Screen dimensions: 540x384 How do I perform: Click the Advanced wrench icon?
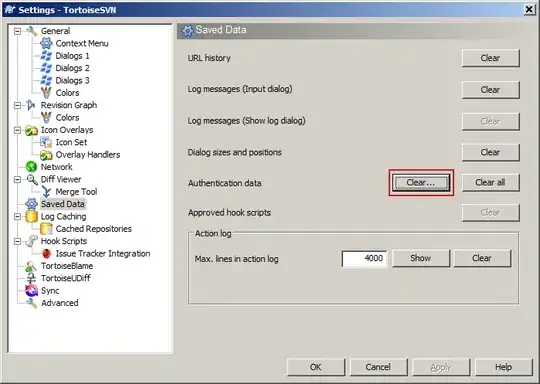coord(31,303)
